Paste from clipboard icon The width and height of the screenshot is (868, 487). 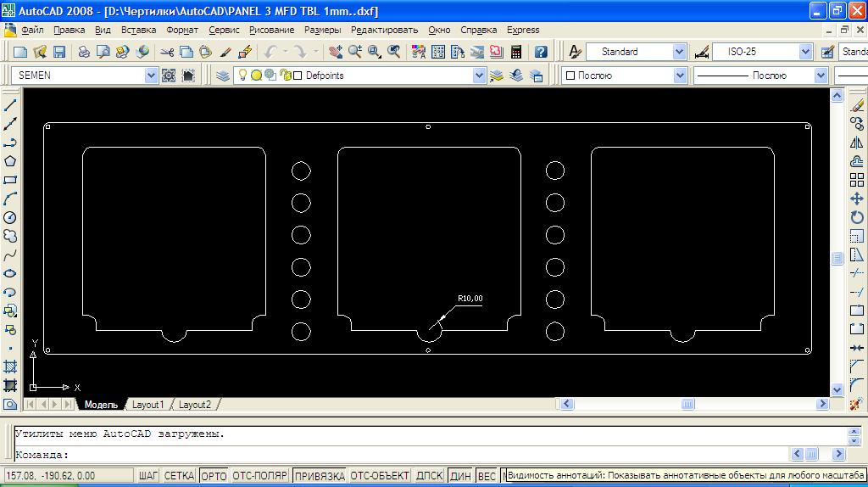[x=205, y=52]
